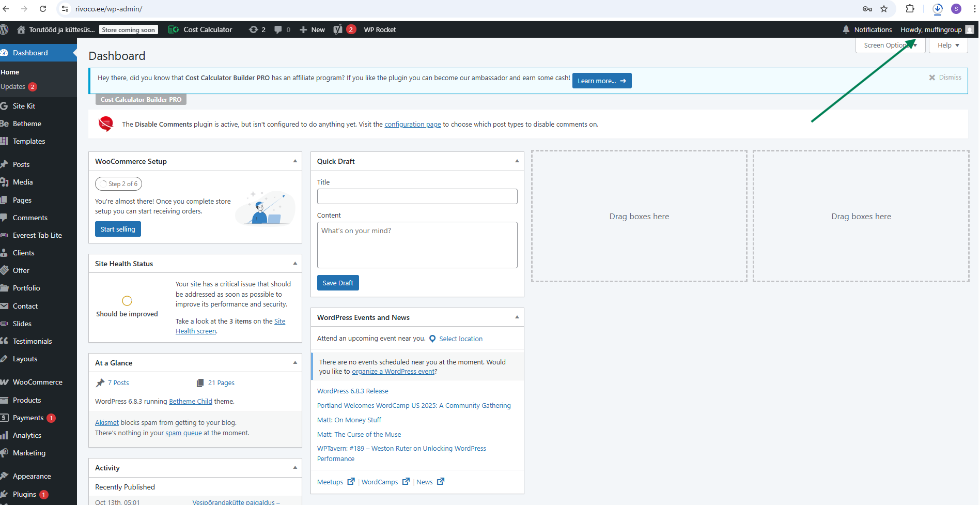The width and height of the screenshot is (980, 505).
Task: Open the browser extensions puzzle icon
Action: (910, 9)
